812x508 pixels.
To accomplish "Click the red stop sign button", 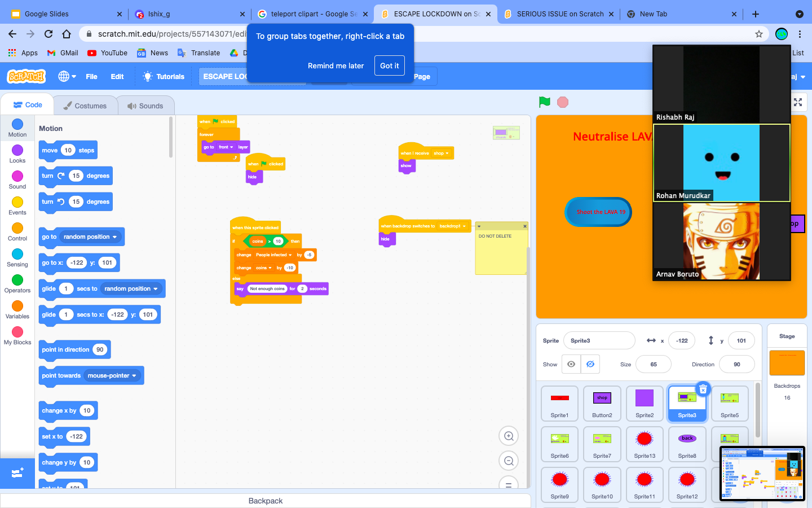I will [x=562, y=102].
